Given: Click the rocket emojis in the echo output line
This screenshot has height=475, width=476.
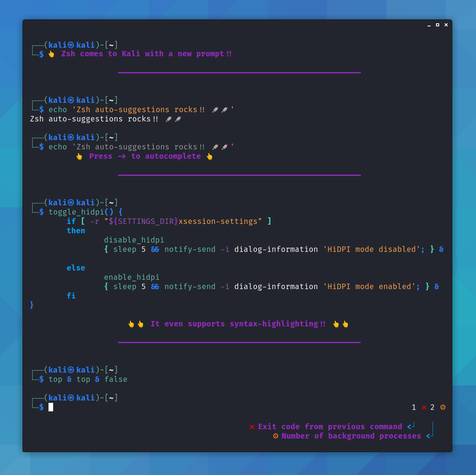Looking at the screenshot, I should point(173,119).
